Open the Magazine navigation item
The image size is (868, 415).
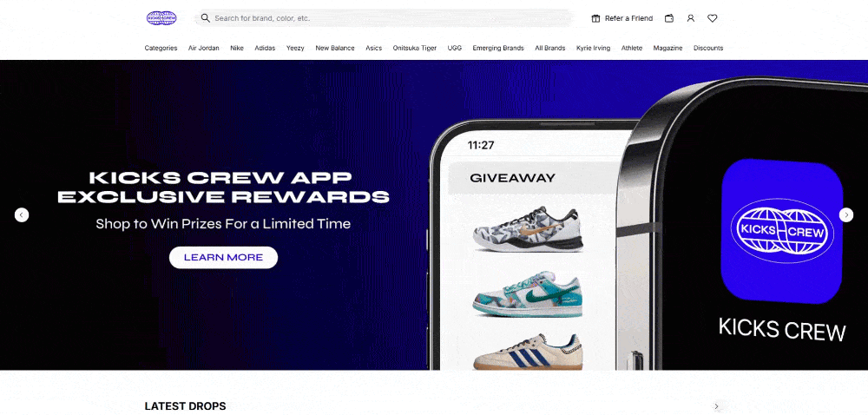coord(667,48)
